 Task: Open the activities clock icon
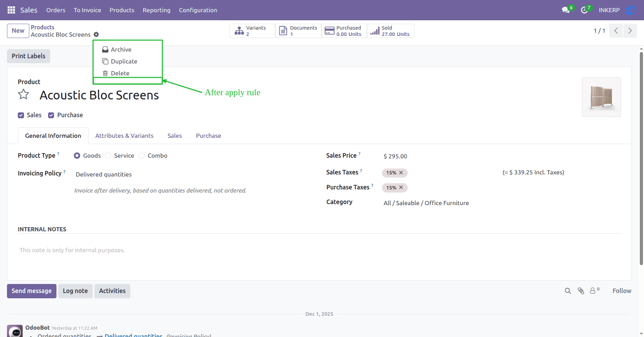(x=584, y=10)
